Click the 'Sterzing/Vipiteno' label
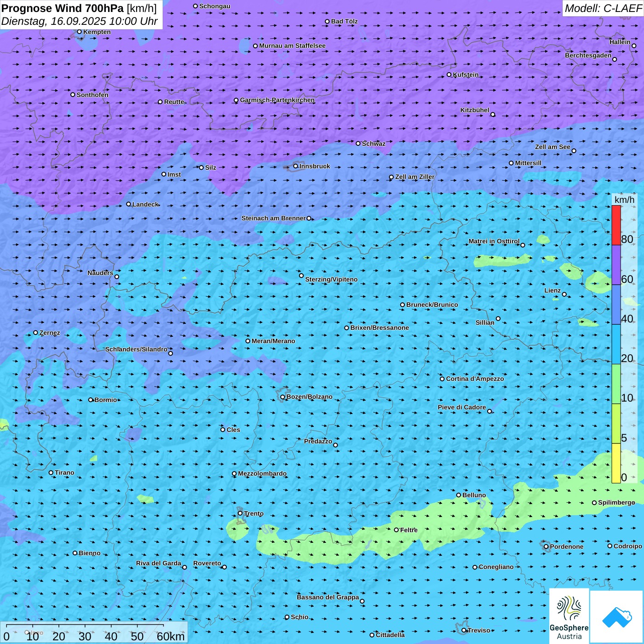Image resolution: width=644 pixels, height=644 pixels. [331, 279]
